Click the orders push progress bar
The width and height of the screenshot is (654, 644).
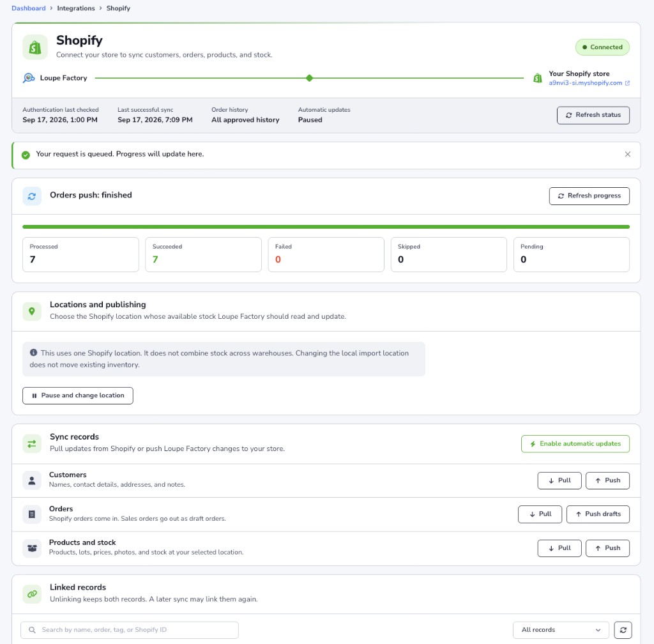pyautogui.click(x=326, y=227)
